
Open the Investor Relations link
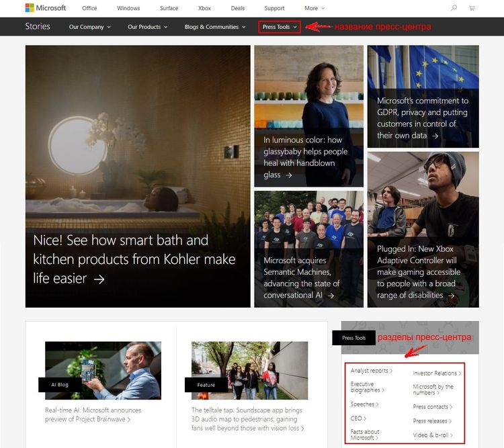pos(437,373)
